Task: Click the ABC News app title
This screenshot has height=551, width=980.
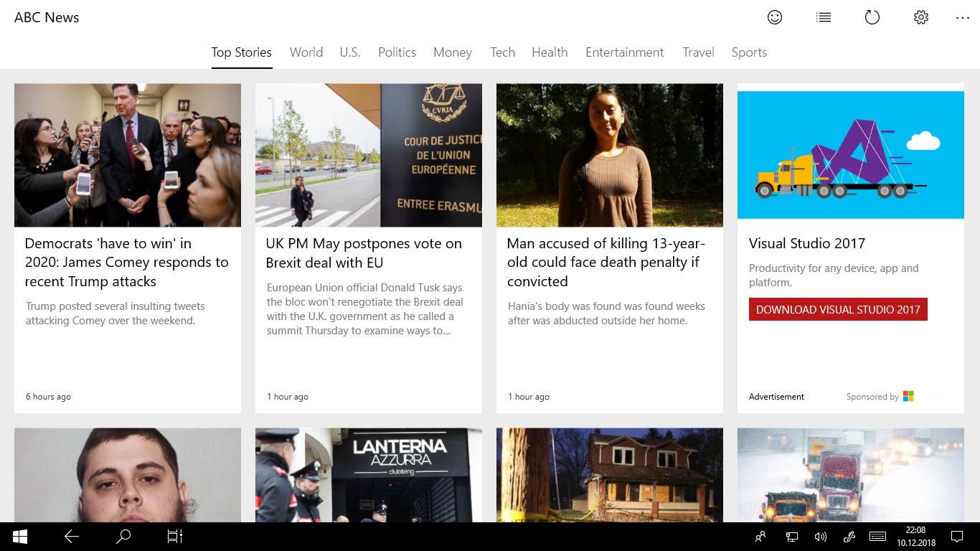Action: [47, 17]
